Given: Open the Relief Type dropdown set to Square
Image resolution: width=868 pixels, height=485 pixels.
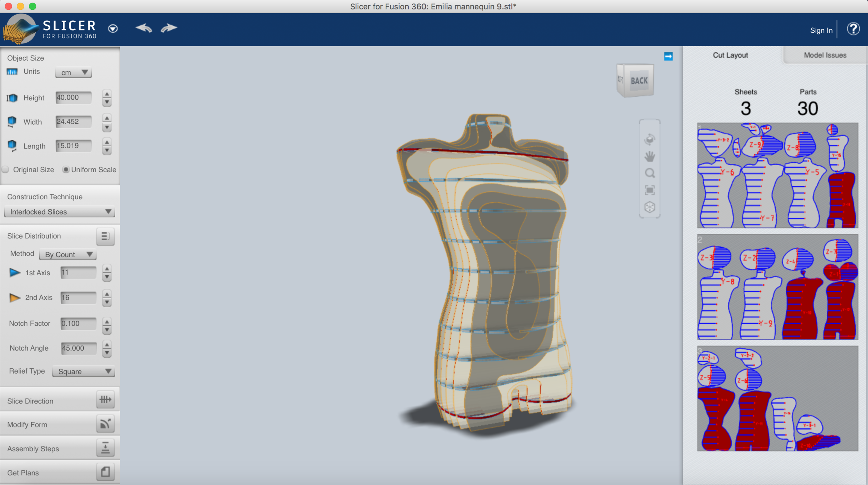Looking at the screenshot, I should point(84,371).
